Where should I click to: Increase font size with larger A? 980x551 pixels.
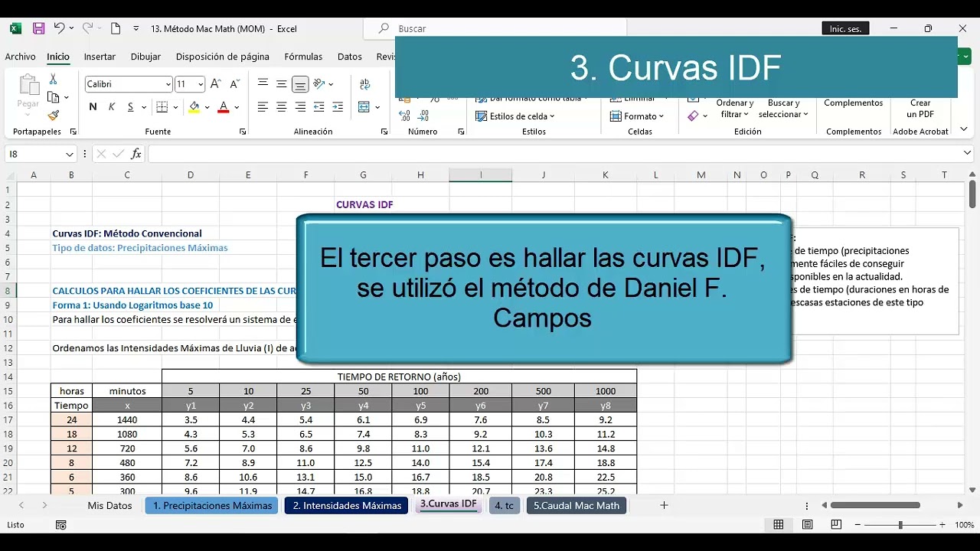point(216,84)
